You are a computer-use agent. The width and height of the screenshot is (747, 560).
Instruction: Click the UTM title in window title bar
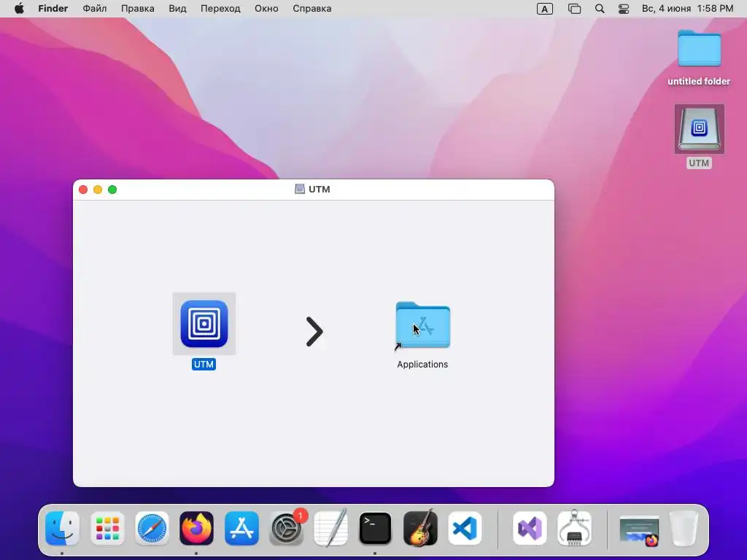tap(320, 189)
